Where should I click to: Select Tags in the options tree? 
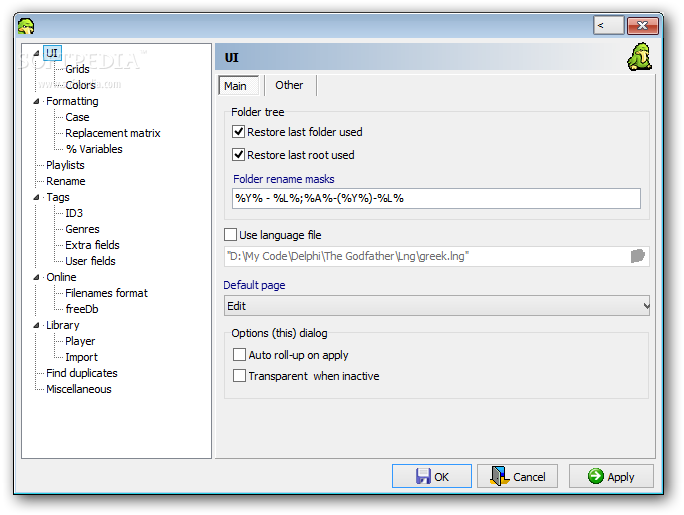click(x=58, y=198)
